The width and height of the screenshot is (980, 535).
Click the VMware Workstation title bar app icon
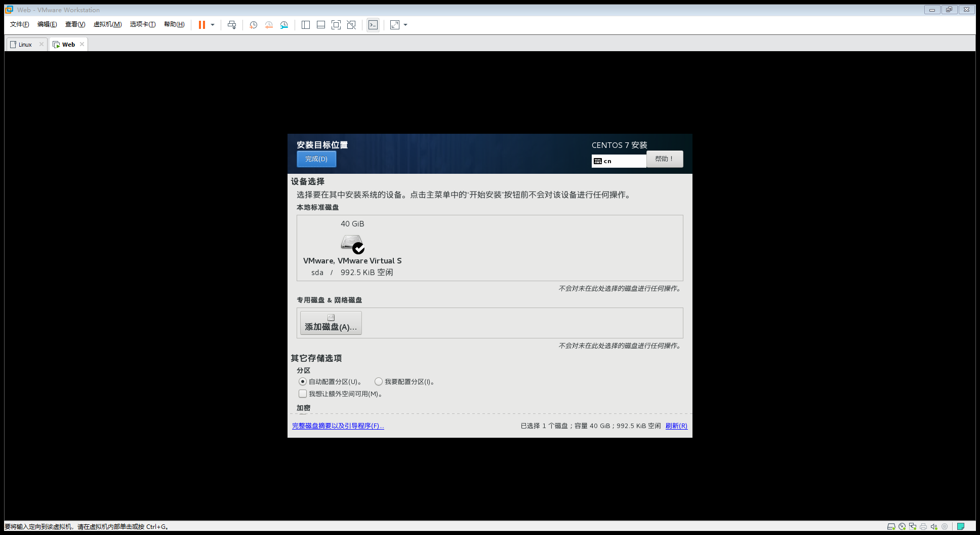9,10
